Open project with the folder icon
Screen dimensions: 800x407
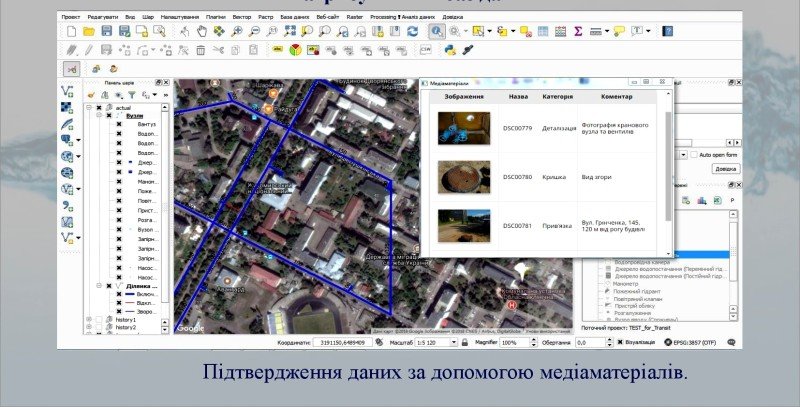coord(89,32)
